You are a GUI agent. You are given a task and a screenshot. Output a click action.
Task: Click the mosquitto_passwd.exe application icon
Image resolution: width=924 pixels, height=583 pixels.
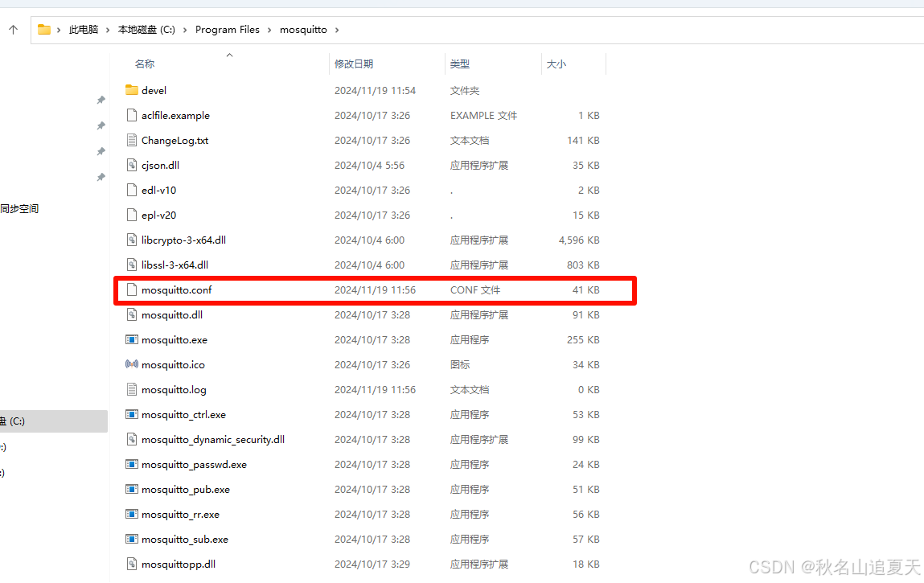[132, 465]
